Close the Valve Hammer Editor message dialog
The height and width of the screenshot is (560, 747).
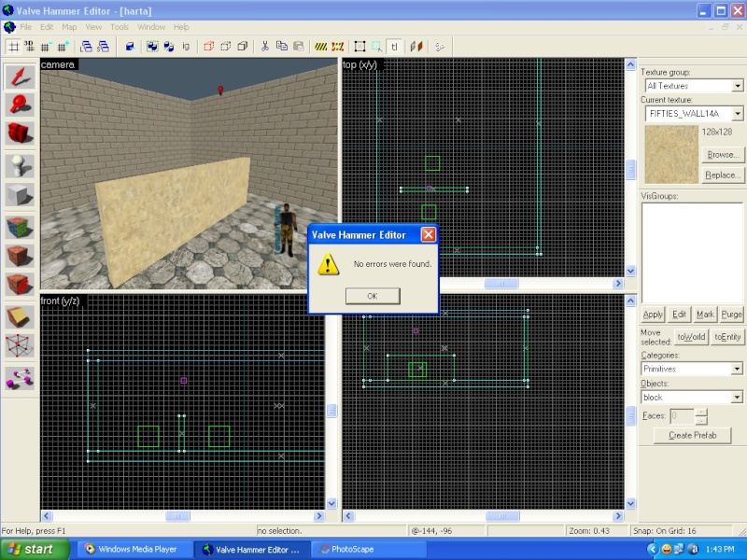pos(429,234)
